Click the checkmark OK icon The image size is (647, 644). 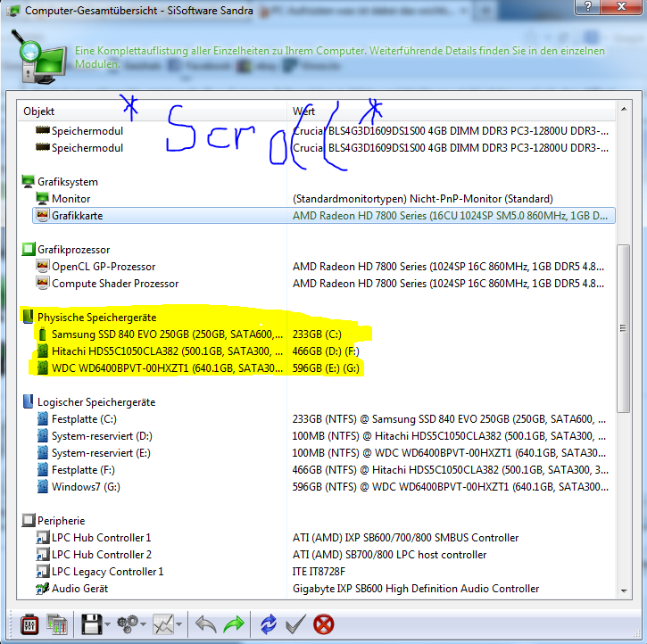click(295, 624)
